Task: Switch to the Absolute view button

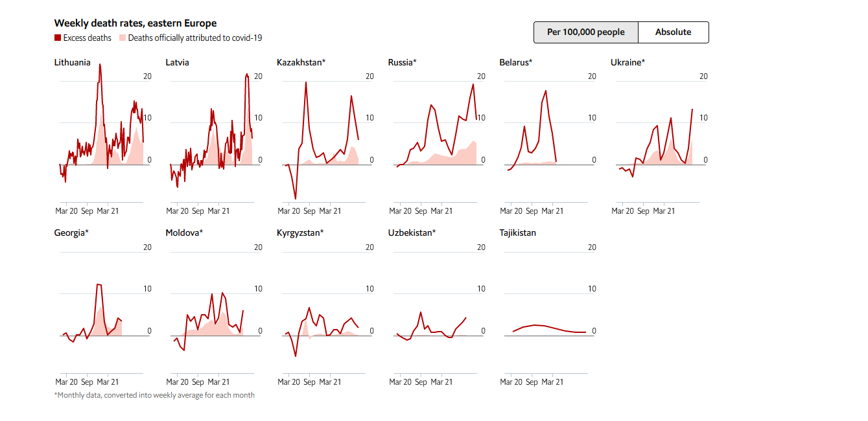Action: coord(673,32)
